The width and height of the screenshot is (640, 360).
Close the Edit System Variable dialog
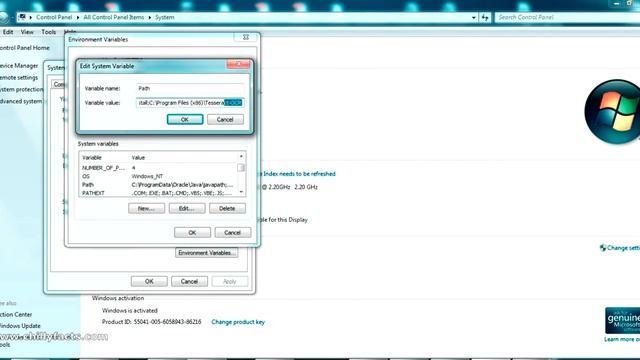238,64
